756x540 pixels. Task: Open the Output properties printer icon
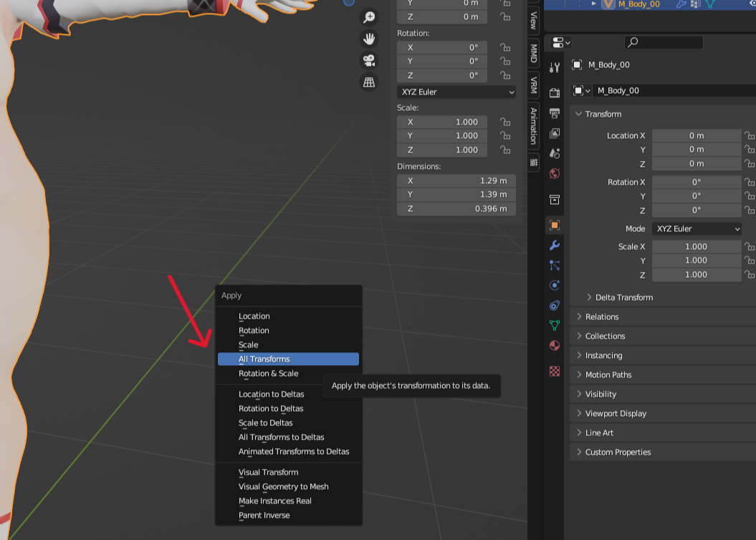(555, 112)
